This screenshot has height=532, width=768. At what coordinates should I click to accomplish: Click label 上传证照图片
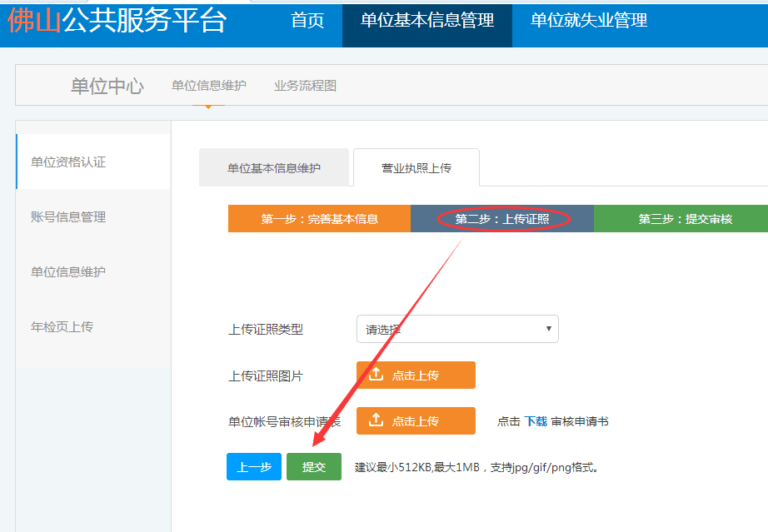[x=266, y=375]
